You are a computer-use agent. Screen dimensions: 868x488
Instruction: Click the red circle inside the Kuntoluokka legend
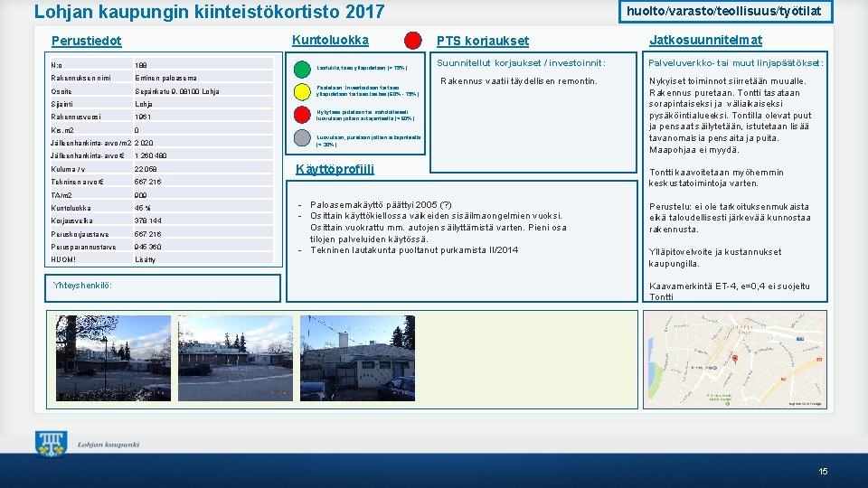click(x=302, y=115)
